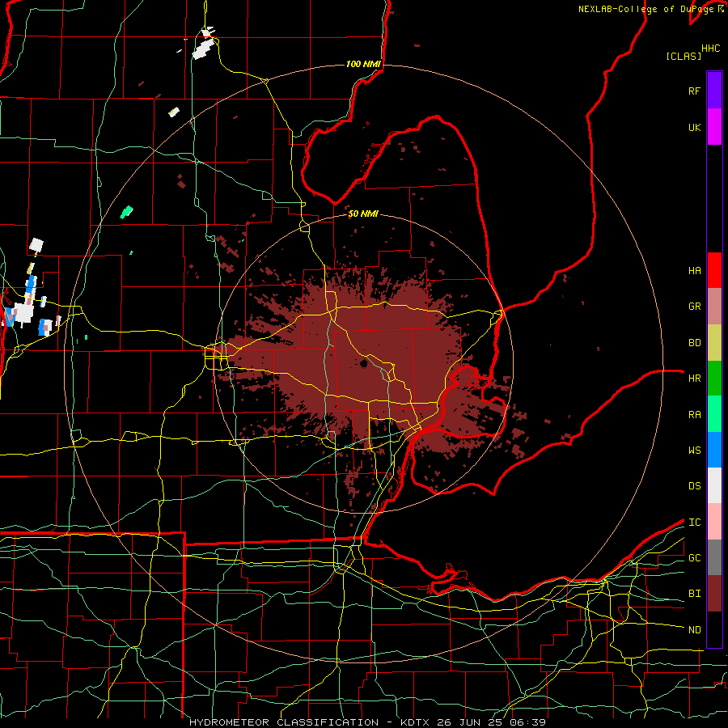Click the ND legend label
Viewport: 728px width, 728px height.
coord(694,629)
